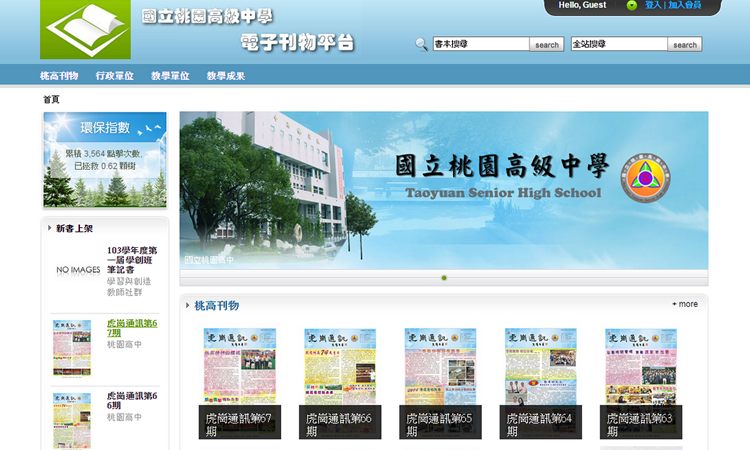Open the 桃高刊物 menu item
Viewport: 750px width, 450px height.
coord(59,76)
